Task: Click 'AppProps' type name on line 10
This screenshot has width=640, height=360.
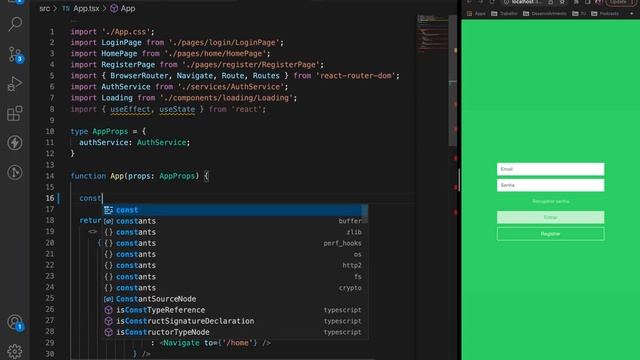Action: pos(110,131)
